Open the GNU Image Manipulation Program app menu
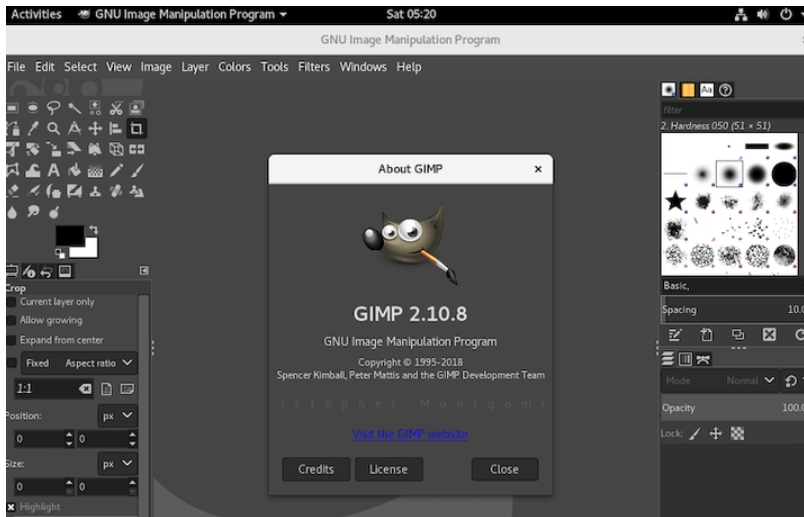This screenshot has height=517, width=804. (x=183, y=14)
